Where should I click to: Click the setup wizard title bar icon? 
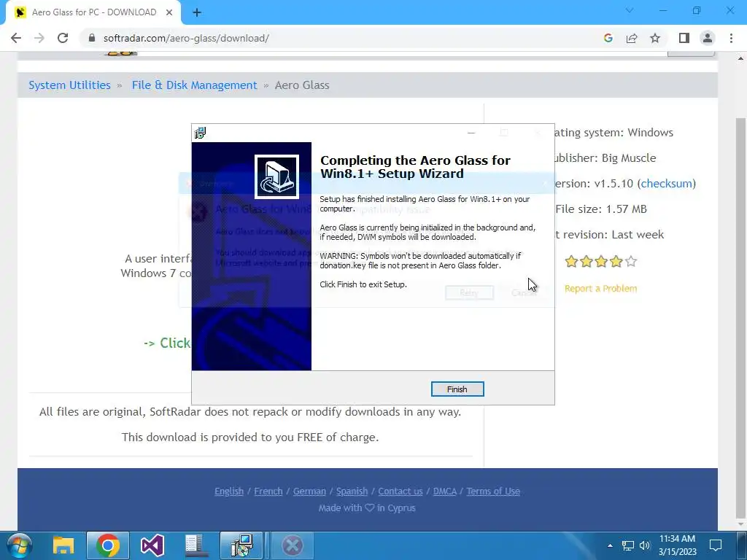pyautogui.click(x=200, y=133)
